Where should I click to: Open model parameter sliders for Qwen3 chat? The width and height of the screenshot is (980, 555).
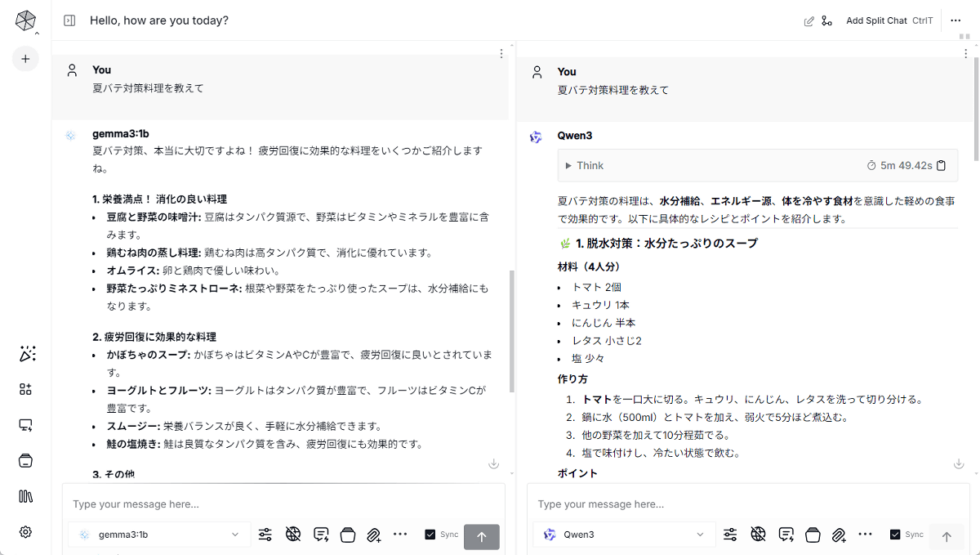click(730, 535)
